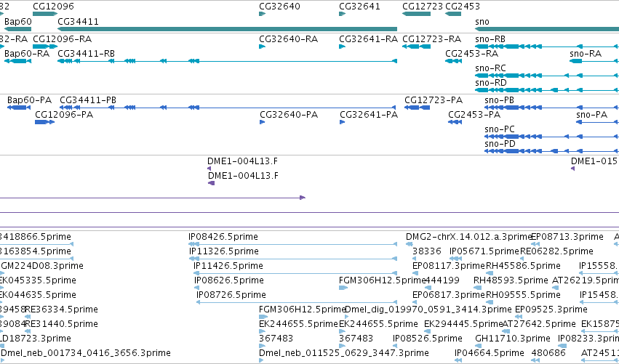Select EST EP08713.3prime
Viewport: 619px width, 364px height.
click(567, 236)
